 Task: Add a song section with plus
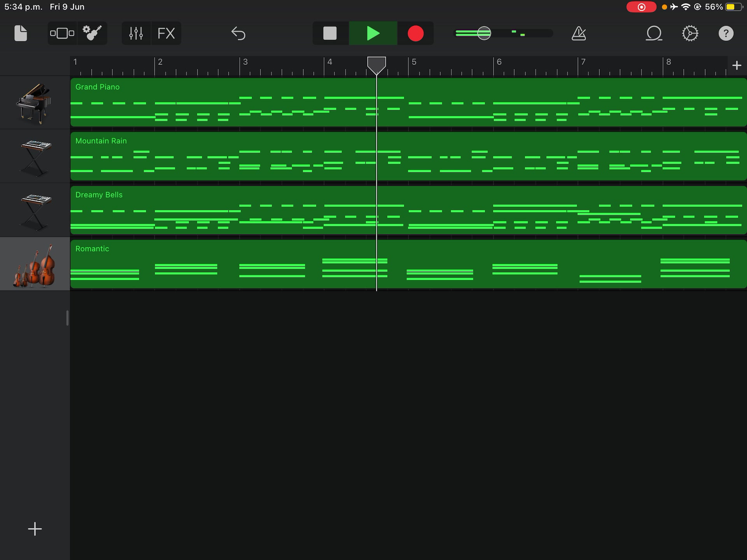point(736,65)
